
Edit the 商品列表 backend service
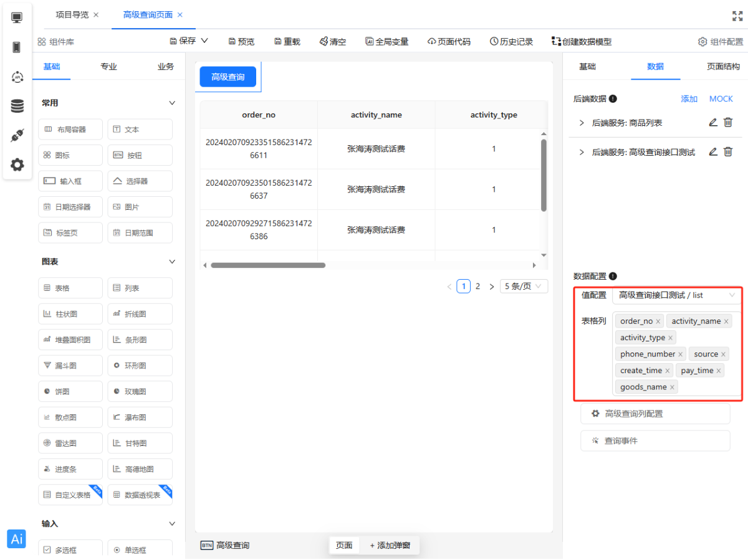tap(713, 123)
